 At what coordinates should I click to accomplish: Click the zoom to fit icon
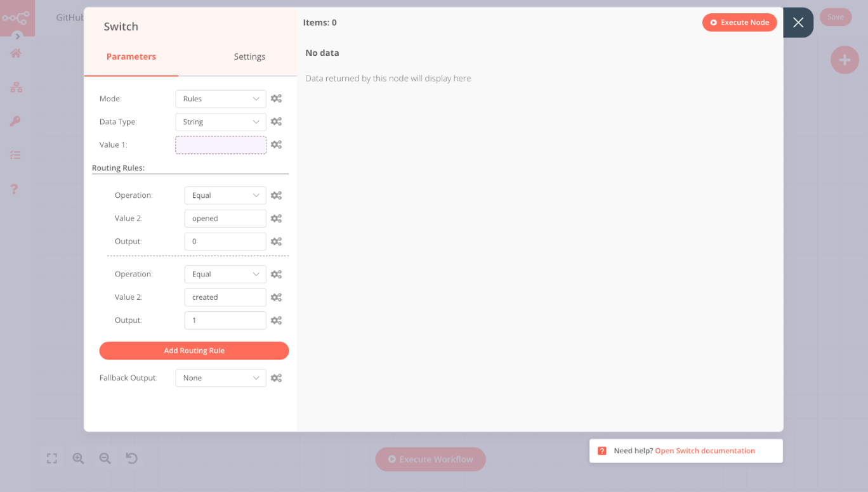tap(51, 458)
